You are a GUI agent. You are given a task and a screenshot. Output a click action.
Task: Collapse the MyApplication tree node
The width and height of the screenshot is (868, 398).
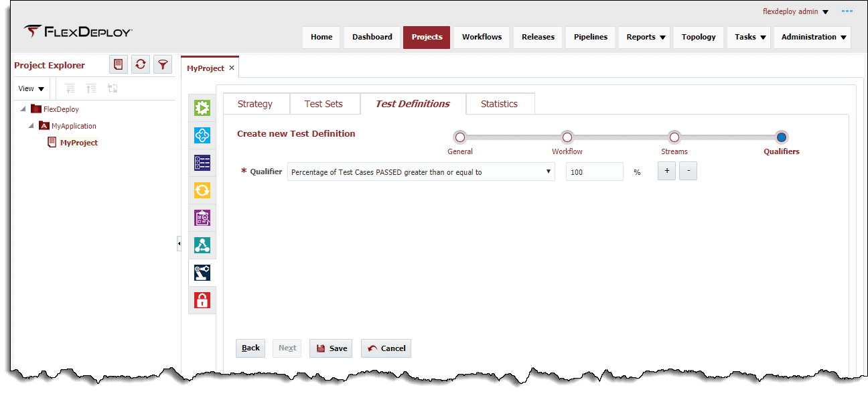[x=31, y=125]
